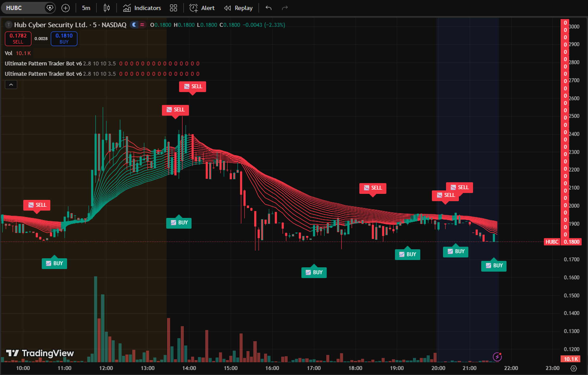Open the indicator templates grid icon
This screenshot has width=588, height=375.
[174, 8]
